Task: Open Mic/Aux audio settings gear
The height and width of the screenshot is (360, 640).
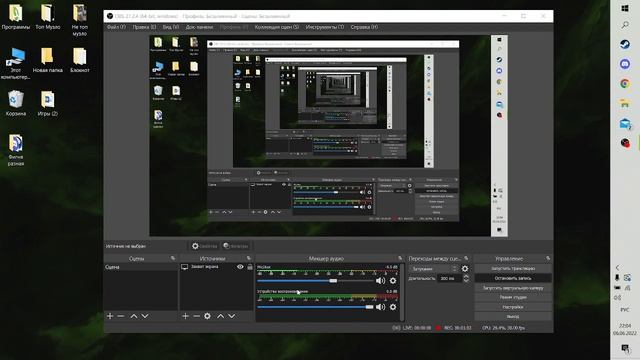Action: click(x=393, y=280)
